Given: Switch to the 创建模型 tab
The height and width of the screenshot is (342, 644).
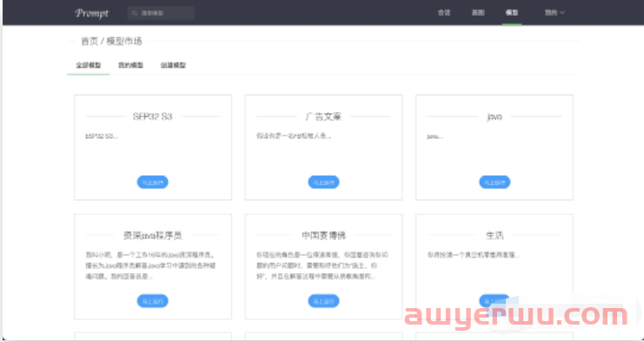Looking at the screenshot, I should (173, 65).
